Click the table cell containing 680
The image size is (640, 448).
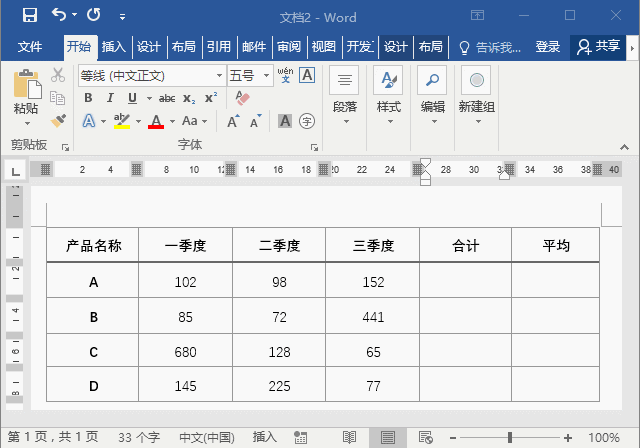click(185, 352)
